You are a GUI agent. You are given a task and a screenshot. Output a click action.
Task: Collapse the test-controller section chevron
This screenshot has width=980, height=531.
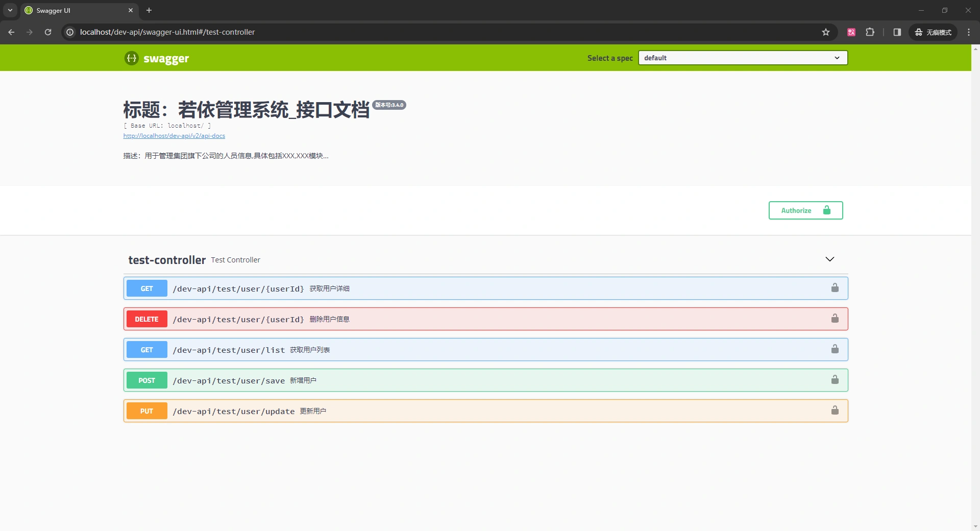[x=829, y=259]
